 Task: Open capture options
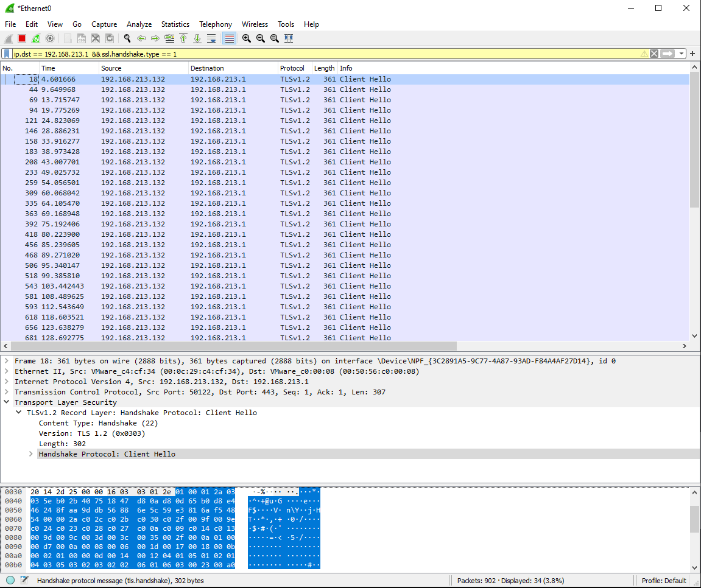pos(51,38)
